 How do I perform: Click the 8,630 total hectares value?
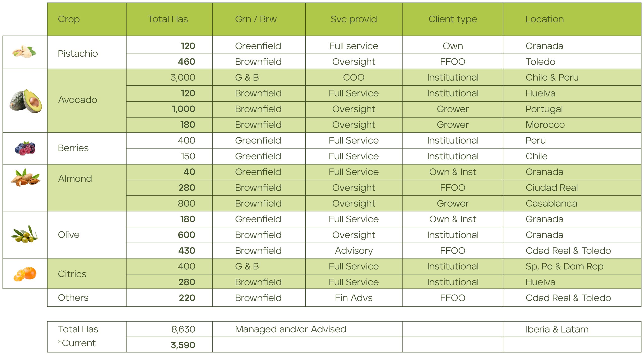tap(183, 329)
